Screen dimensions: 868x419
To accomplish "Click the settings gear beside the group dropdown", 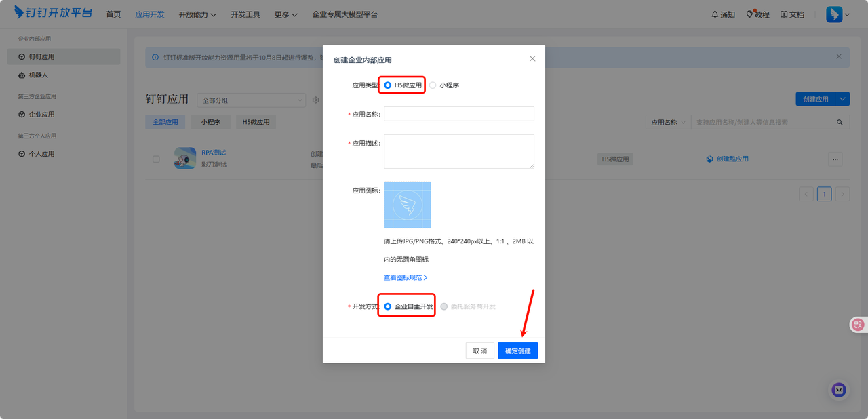I will 315,100.
